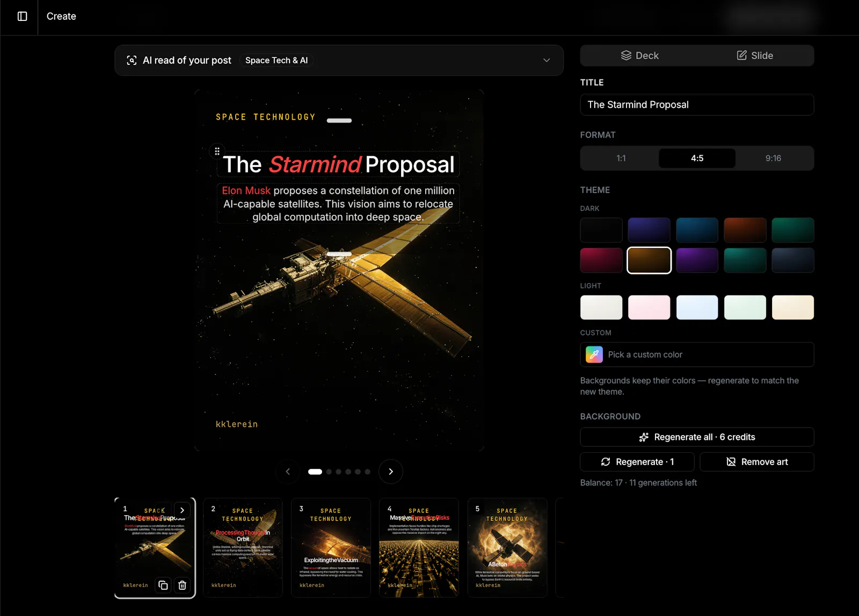859x616 pixels.
Task: Open slide 2 thumbnail Processing Thought in Orbit
Action: [x=243, y=548]
